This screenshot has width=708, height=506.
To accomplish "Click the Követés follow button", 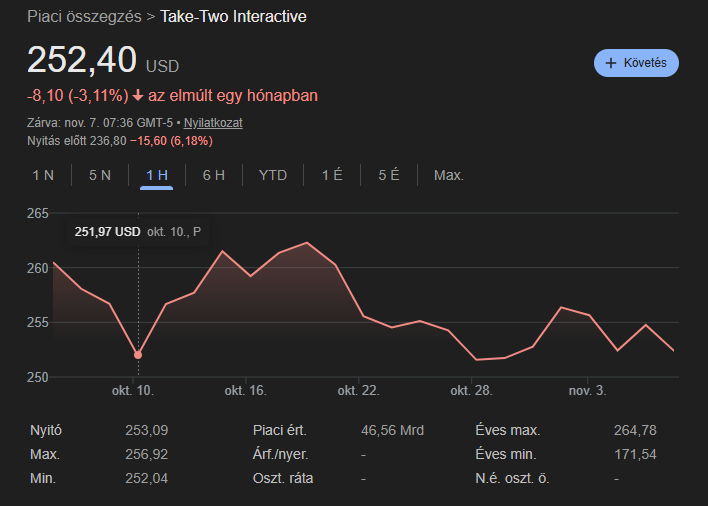I will click(x=636, y=63).
